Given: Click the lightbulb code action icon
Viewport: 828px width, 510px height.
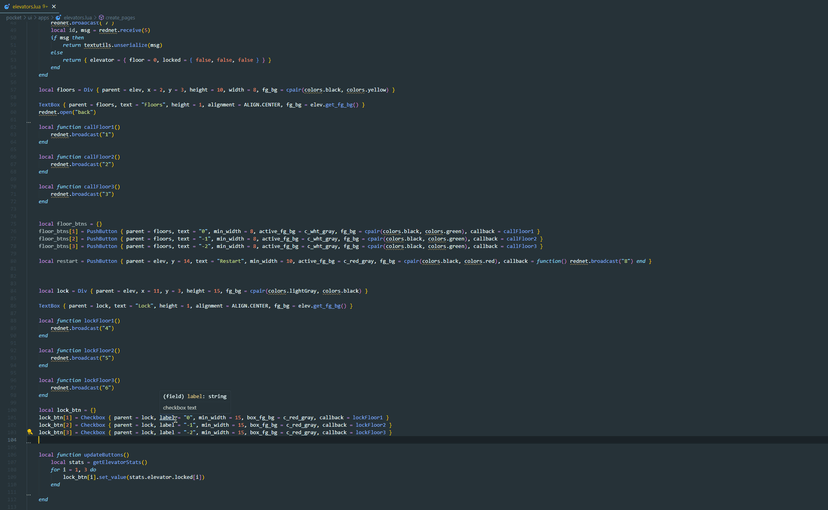Looking at the screenshot, I should point(30,432).
